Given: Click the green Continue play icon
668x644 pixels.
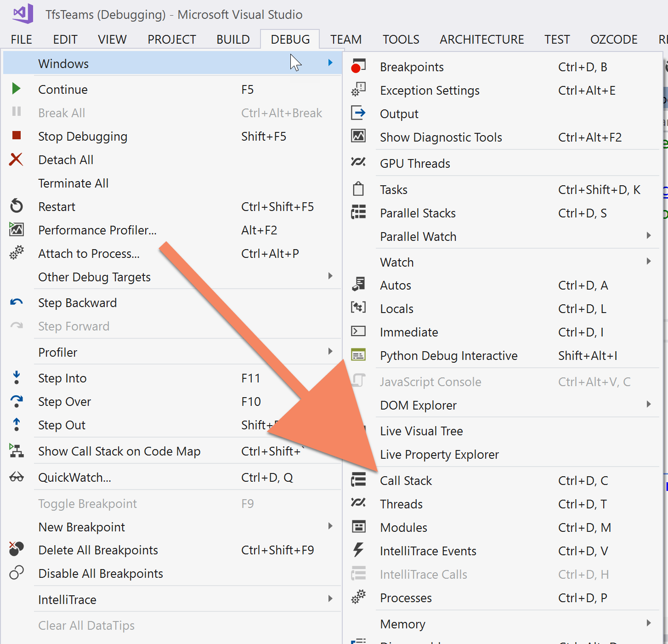Looking at the screenshot, I should click(x=16, y=89).
